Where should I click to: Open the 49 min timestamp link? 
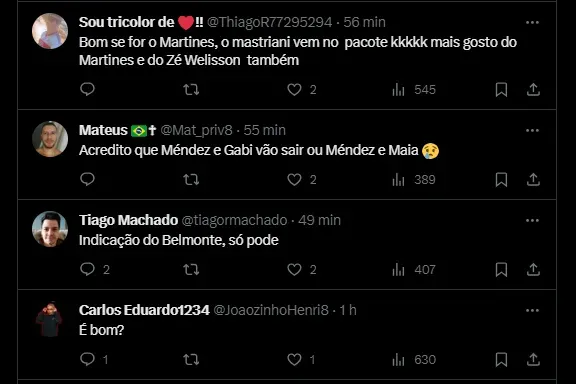319,220
